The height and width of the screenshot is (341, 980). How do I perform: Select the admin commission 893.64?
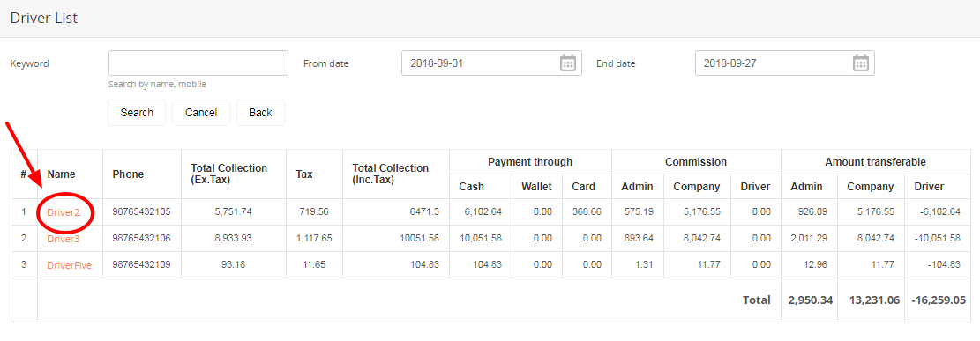pyautogui.click(x=639, y=239)
